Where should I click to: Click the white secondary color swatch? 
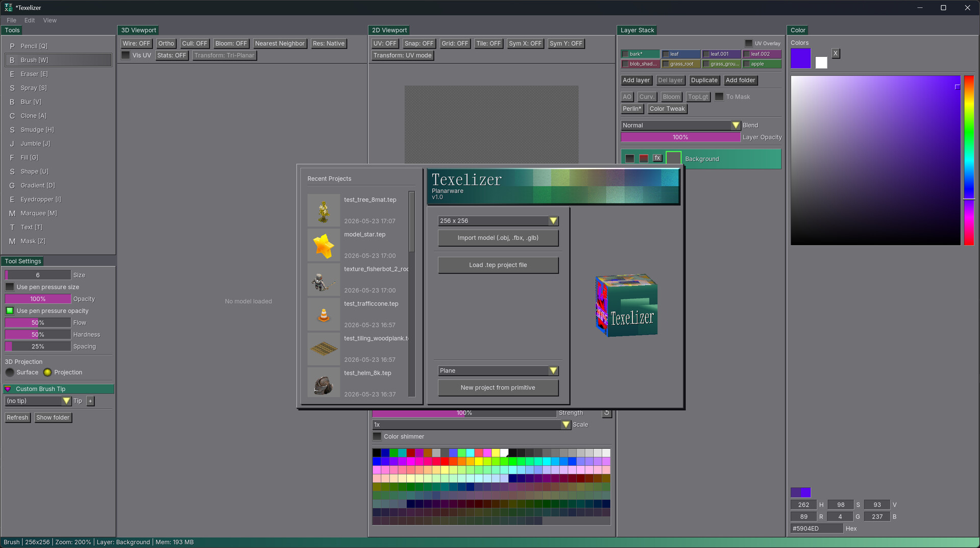pos(821,63)
